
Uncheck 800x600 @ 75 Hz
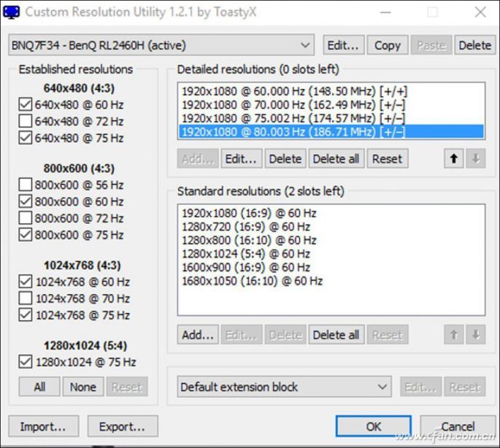26,235
